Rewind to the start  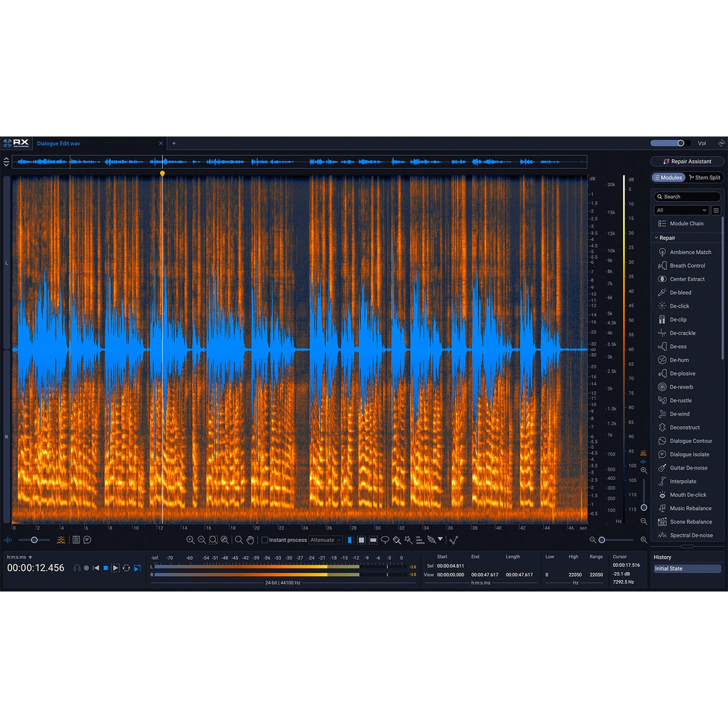96,568
